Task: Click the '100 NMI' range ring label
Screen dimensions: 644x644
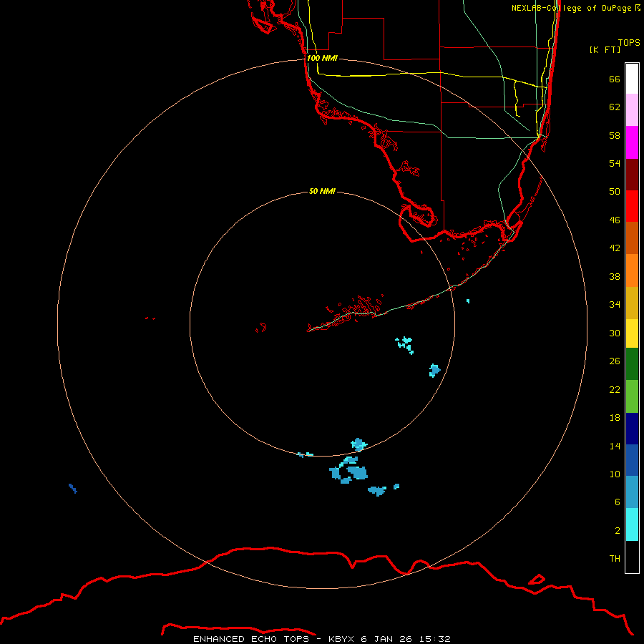Action: (322, 58)
